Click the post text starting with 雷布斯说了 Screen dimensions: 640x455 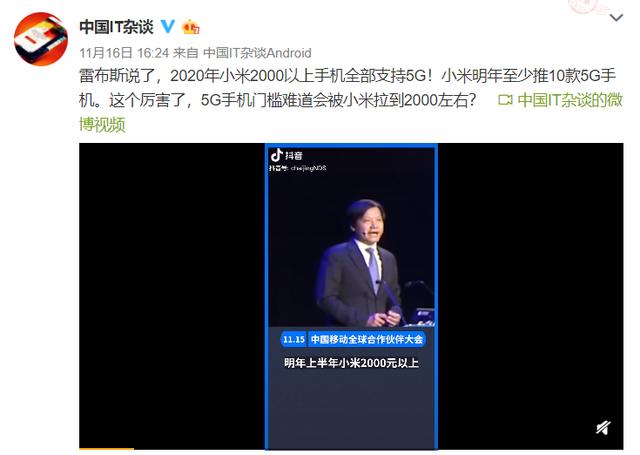347,88
